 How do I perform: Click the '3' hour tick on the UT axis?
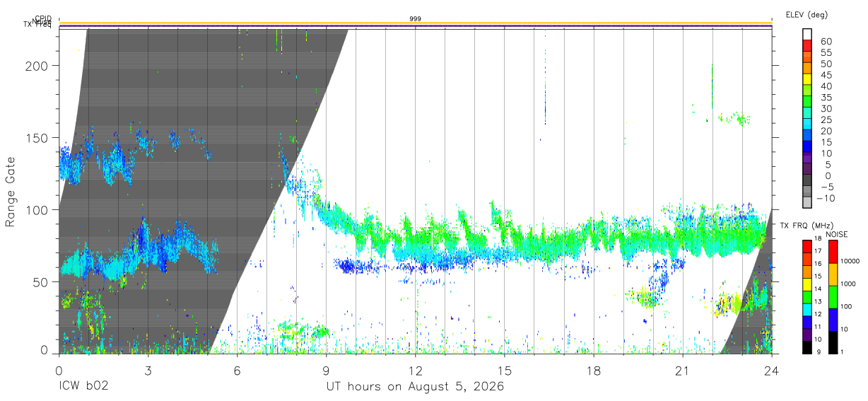(148, 371)
